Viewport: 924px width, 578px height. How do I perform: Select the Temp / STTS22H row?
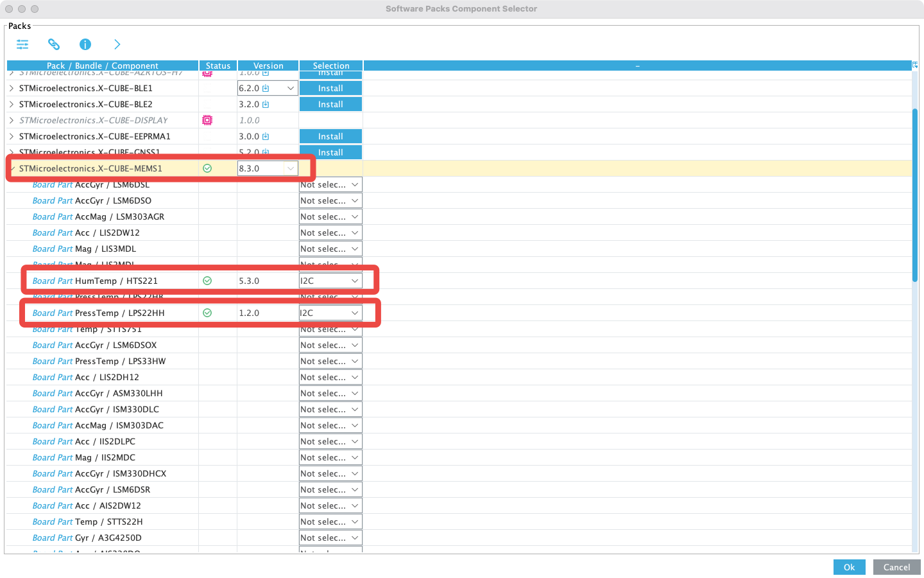coord(459,521)
